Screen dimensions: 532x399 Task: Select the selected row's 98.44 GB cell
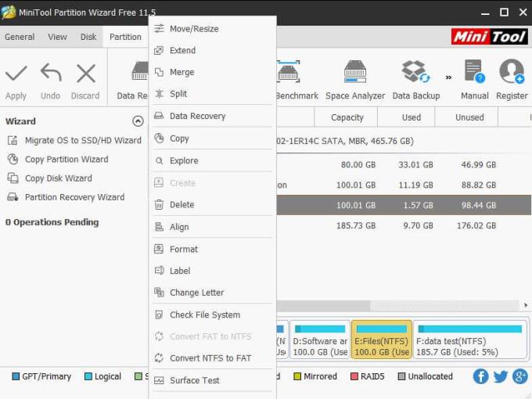pos(478,205)
